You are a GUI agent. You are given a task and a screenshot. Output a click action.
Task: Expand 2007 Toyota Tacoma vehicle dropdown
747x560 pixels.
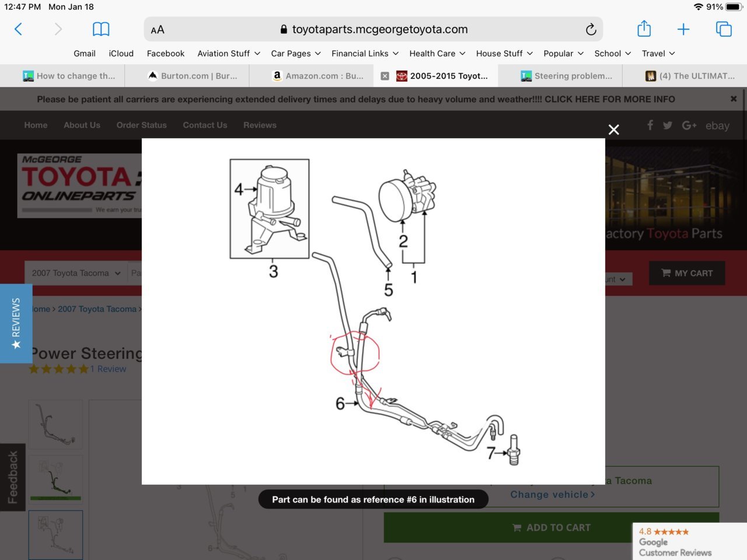[76, 273]
